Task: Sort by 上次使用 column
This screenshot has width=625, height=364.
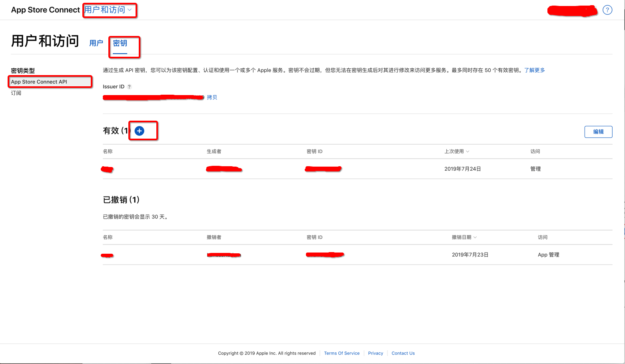Action: pyautogui.click(x=457, y=151)
